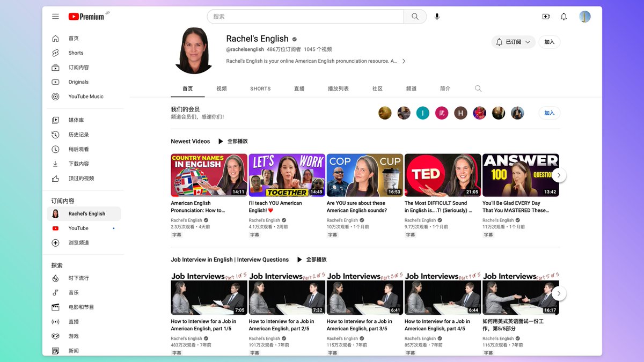Open Country Names in English thumbnail
Viewport: 644px width, 362px height.
click(x=209, y=175)
